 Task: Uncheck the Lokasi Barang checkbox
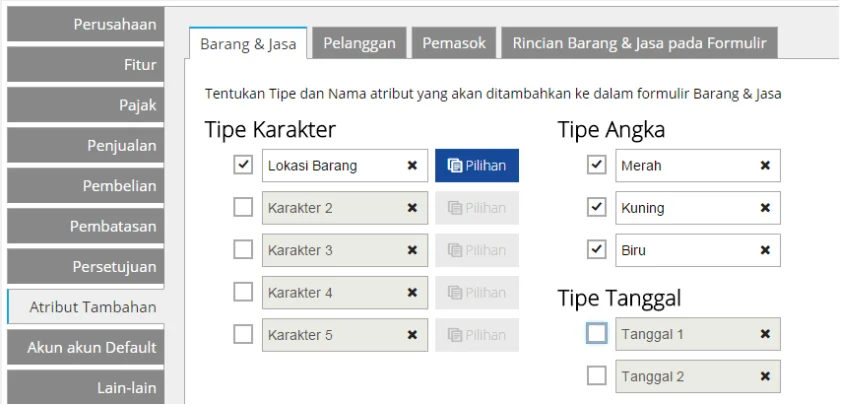pyautogui.click(x=243, y=165)
